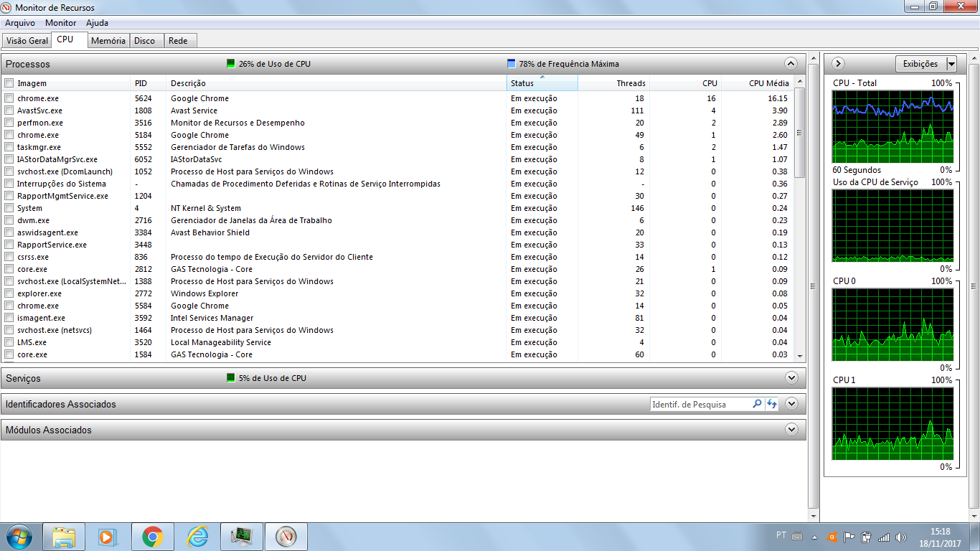Viewport: 980px width, 551px height.
Task: Click the Exibições button
Action: (920, 64)
